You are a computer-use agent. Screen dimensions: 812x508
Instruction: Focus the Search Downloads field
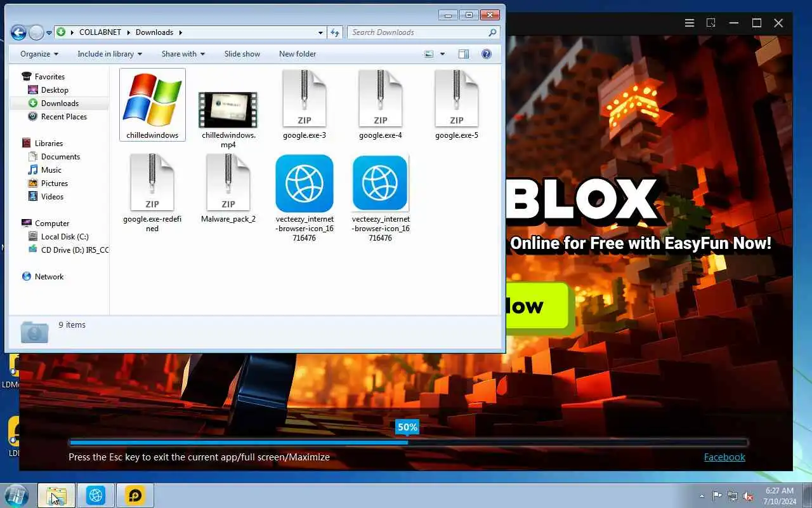coord(423,32)
